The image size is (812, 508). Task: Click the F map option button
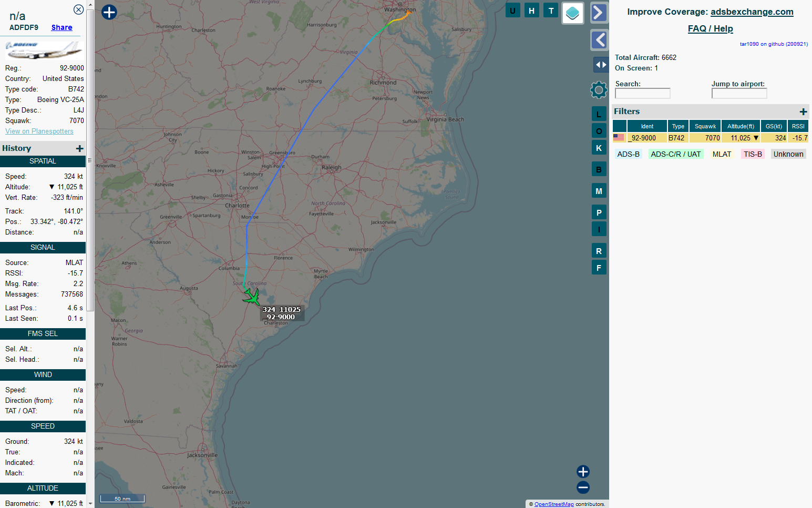[x=599, y=268]
